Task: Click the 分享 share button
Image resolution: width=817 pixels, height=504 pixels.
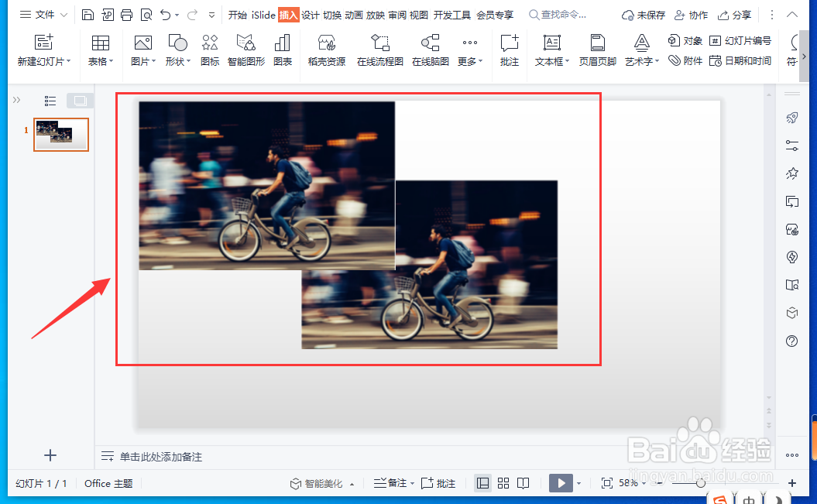Action: (734, 15)
